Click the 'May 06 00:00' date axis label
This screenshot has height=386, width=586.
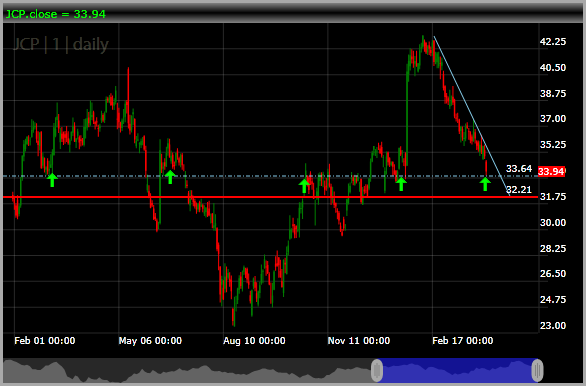(150, 341)
